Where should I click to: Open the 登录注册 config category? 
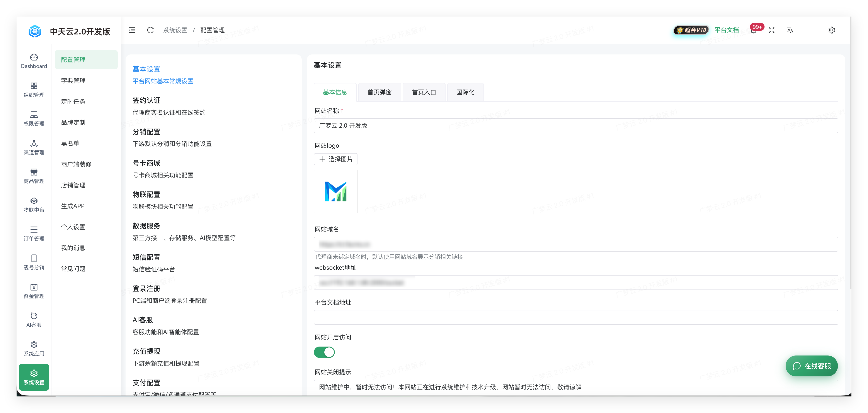214,294
